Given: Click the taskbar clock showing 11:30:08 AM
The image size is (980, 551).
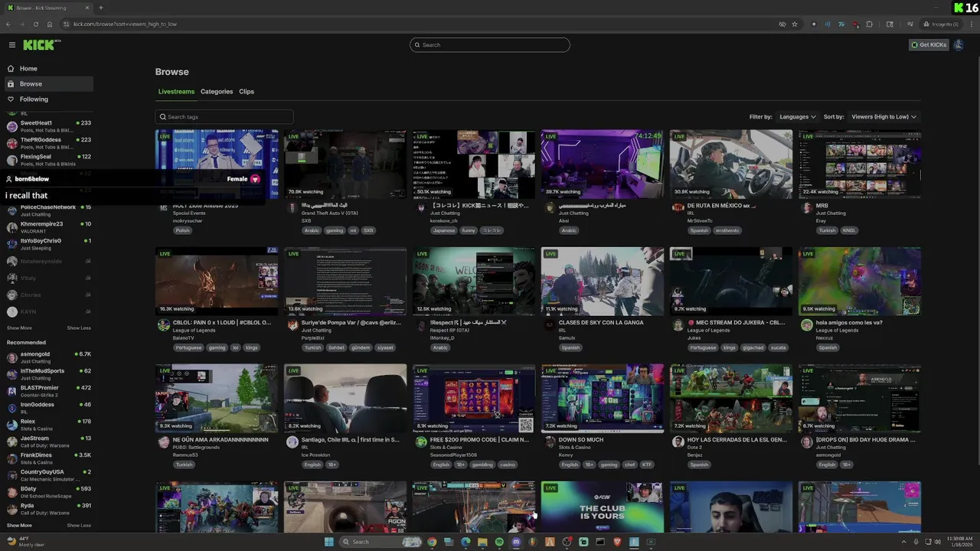Looking at the screenshot, I should click(958, 542).
